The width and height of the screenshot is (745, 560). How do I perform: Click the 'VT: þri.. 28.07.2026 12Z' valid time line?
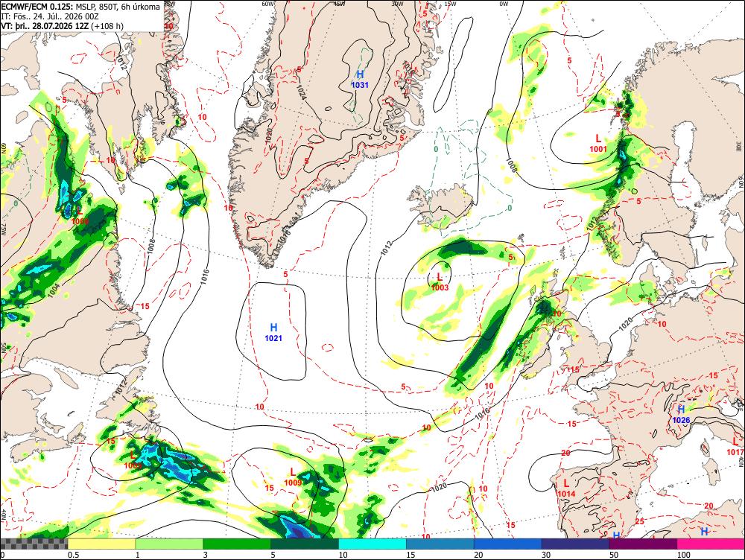pos(62,25)
